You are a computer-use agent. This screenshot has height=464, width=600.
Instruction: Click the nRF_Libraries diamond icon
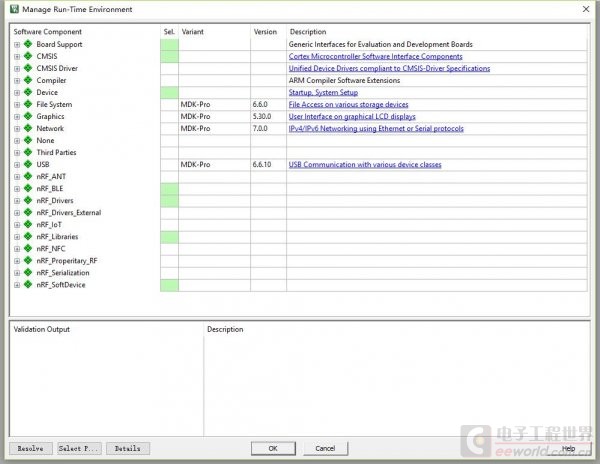pyautogui.click(x=28, y=236)
